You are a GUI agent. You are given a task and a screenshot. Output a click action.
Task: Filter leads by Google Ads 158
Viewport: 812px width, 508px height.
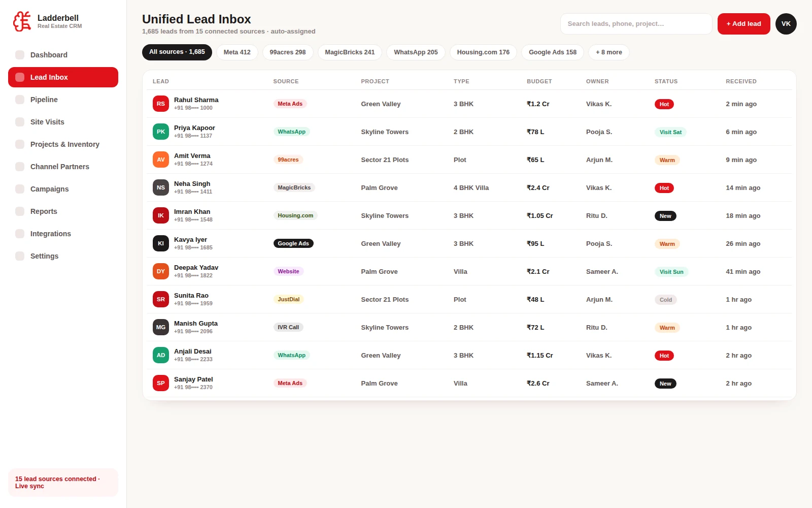point(553,52)
